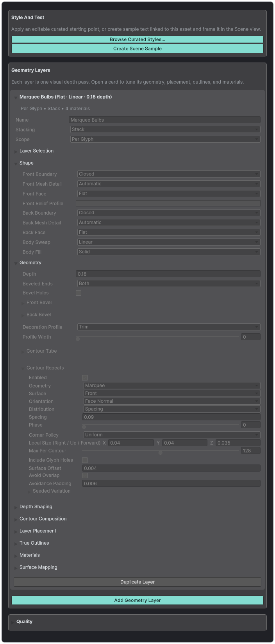The width and height of the screenshot is (275, 644).
Task: Click the Profile Width slider handle
Action: point(78,339)
